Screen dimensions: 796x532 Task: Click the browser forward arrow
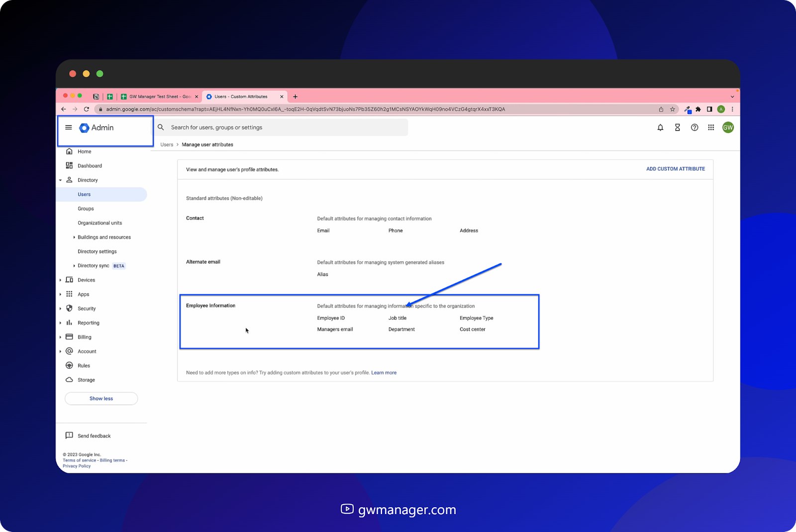tap(75, 109)
